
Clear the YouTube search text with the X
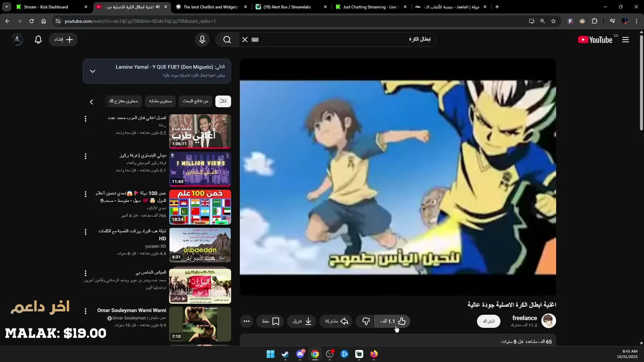click(245, 40)
